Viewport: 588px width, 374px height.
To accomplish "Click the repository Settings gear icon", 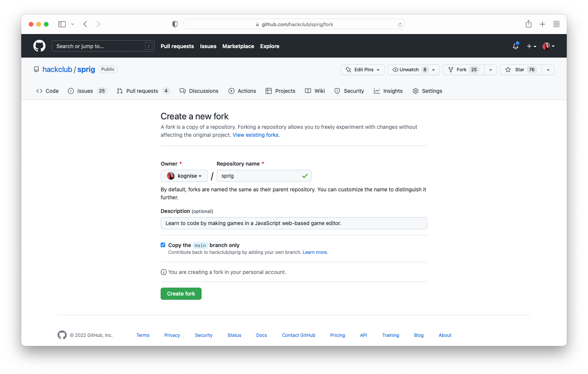I will (x=416, y=91).
